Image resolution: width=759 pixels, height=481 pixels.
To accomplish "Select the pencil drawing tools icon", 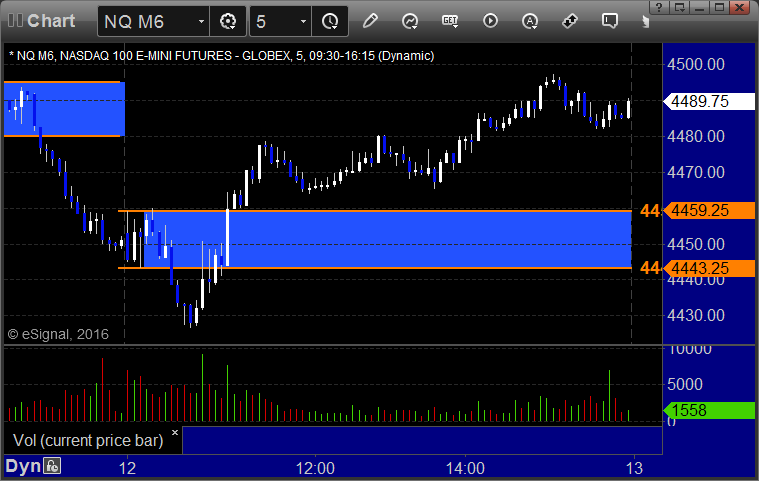I will click(370, 21).
